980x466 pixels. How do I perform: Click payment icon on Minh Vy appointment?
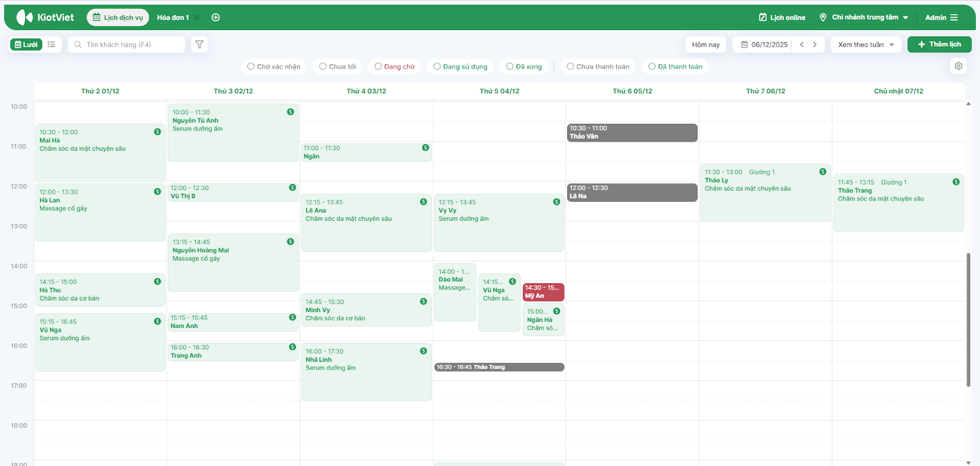coord(423,302)
